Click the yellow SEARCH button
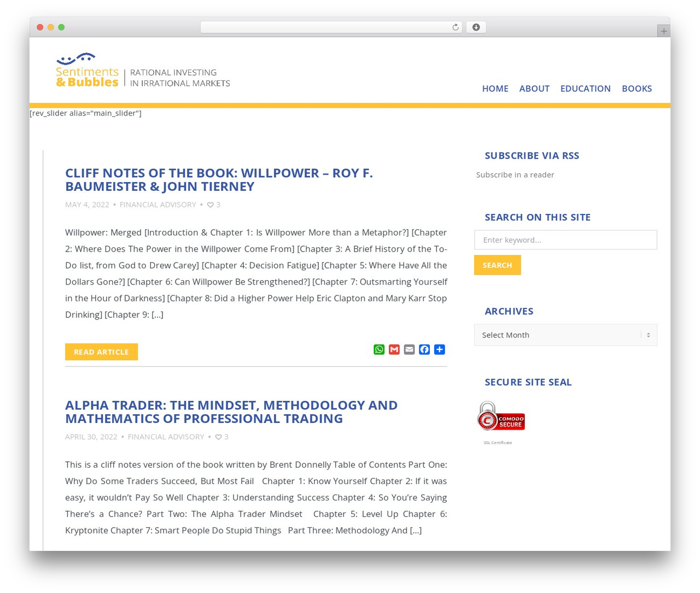Image resolution: width=700 pixels, height=593 pixels. [x=497, y=265]
